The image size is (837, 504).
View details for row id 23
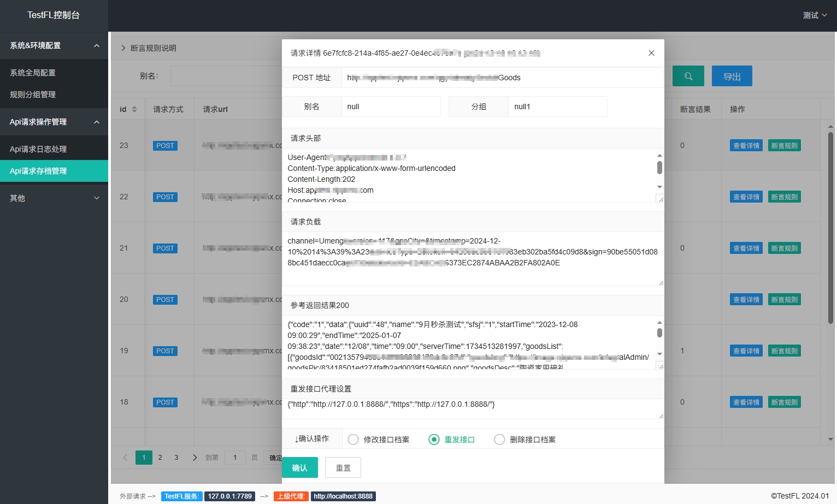(746, 146)
